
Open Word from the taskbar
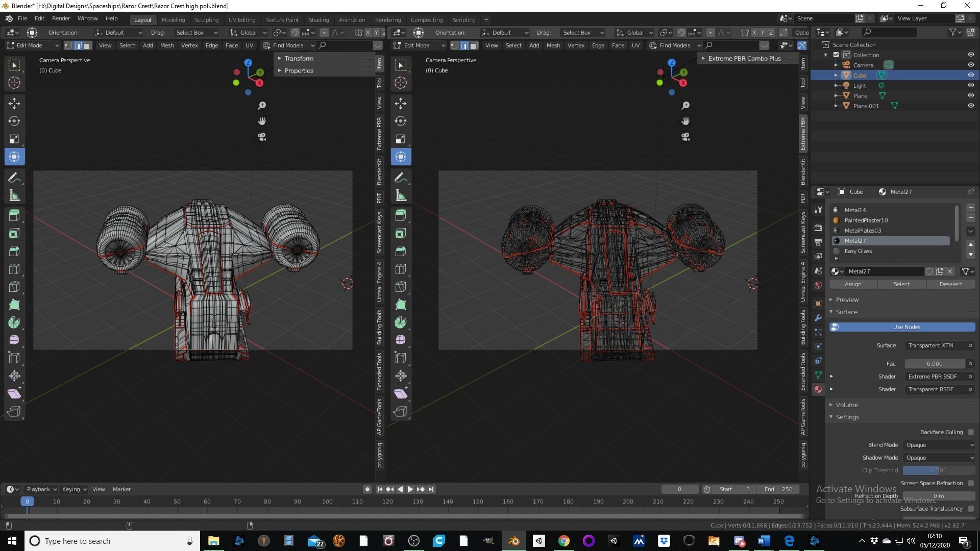[x=764, y=541]
